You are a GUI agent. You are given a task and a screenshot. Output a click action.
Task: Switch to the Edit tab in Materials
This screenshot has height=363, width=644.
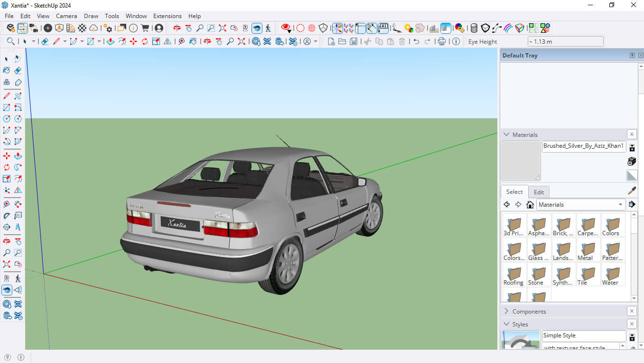539,192
